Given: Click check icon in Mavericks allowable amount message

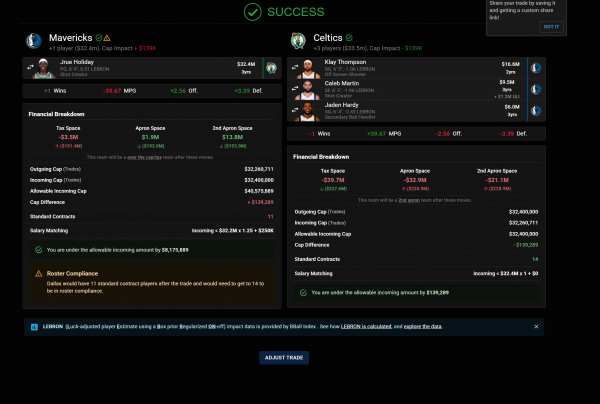Looking at the screenshot, I should (39, 250).
